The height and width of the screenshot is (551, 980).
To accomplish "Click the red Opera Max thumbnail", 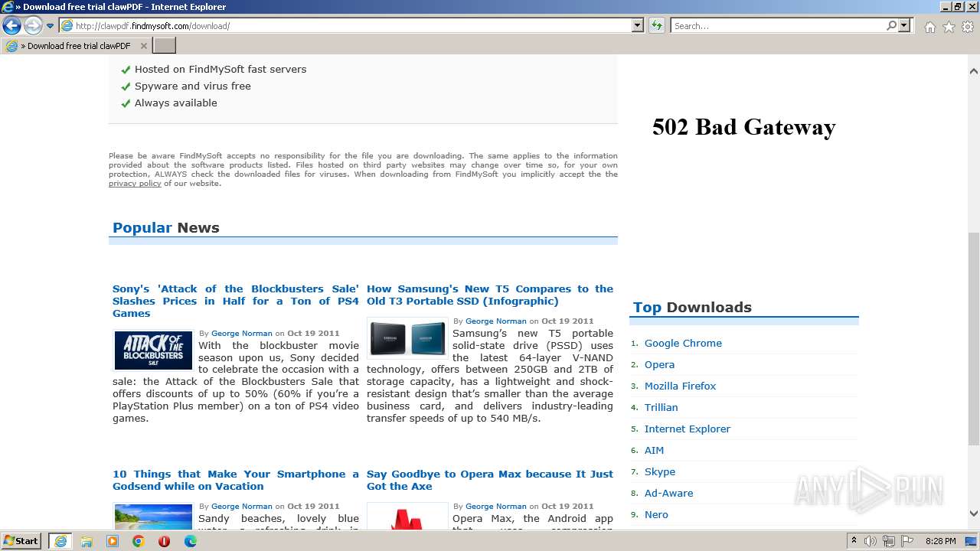I will [407, 517].
